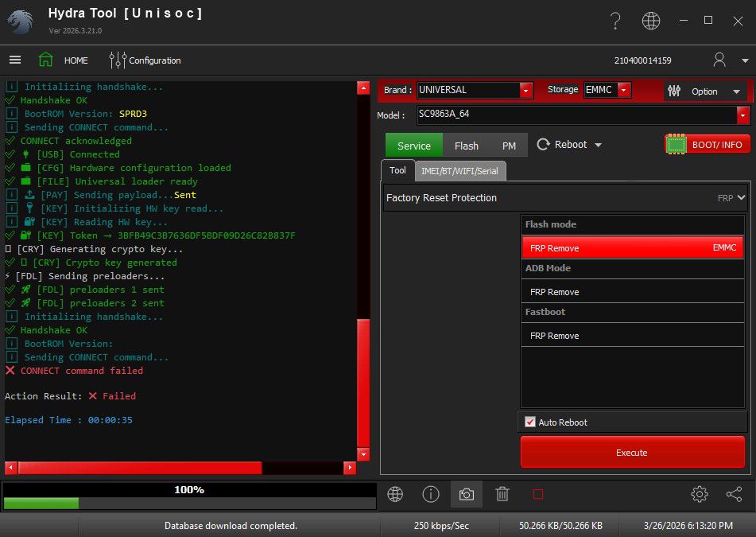Click log scroll up arrow
Image resolution: width=756 pixels, height=537 pixels.
[x=363, y=88]
